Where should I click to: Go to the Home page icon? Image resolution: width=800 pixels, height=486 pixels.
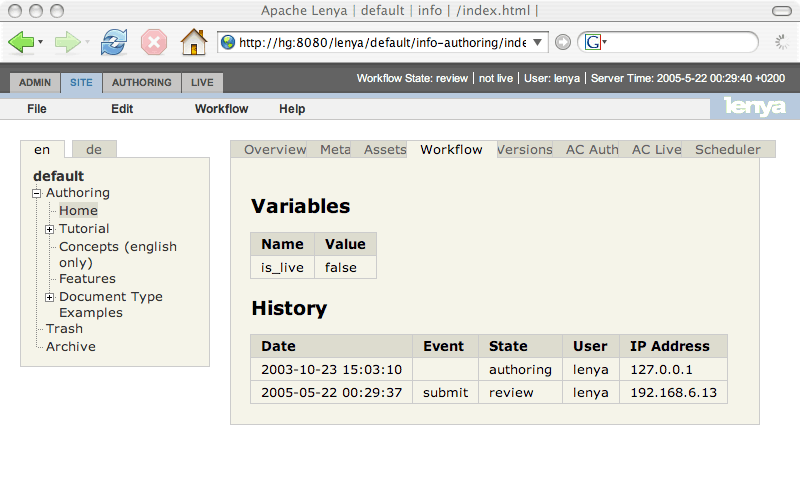coord(193,42)
